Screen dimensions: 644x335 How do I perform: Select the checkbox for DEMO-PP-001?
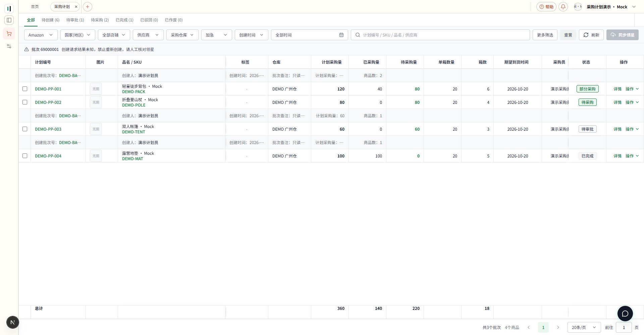pos(25,89)
